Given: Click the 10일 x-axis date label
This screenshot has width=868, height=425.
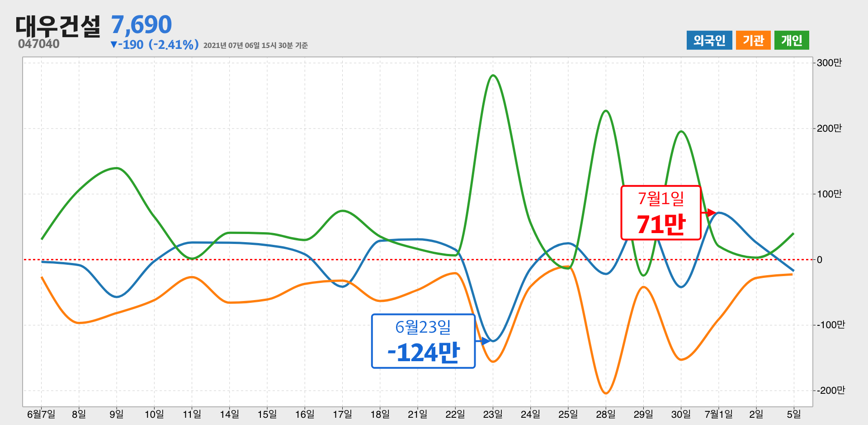Looking at the screenshot, I should point(154,414).
